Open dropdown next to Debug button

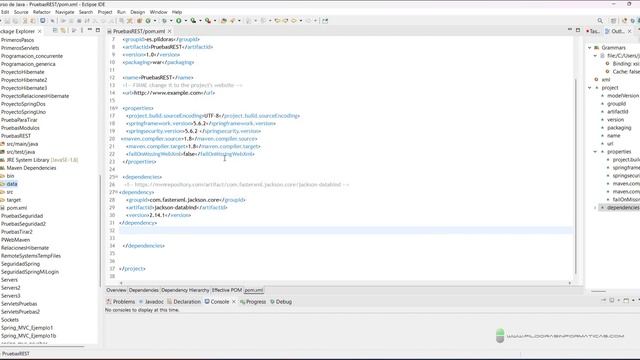pos(171,20)
